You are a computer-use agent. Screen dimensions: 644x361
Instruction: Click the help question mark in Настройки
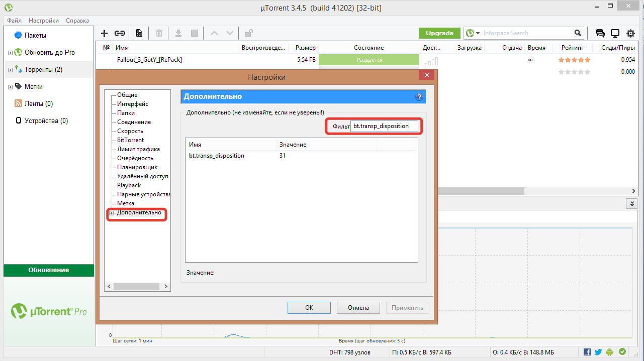tap(419, 97)
